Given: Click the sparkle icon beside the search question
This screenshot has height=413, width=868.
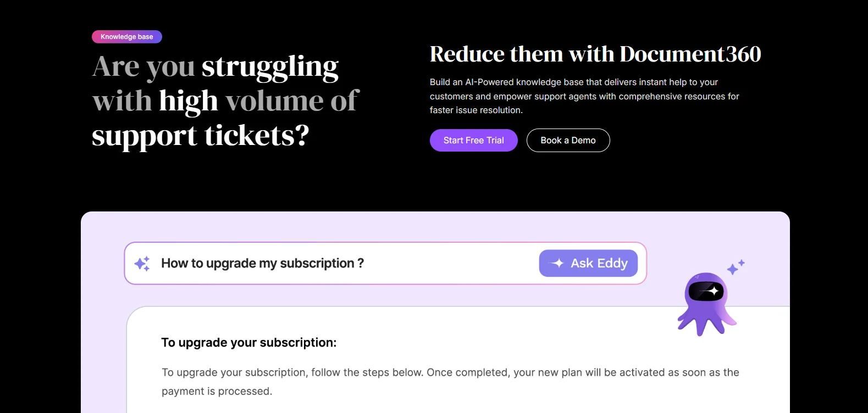Looking at the screenshot, I should tap(142, 264).
